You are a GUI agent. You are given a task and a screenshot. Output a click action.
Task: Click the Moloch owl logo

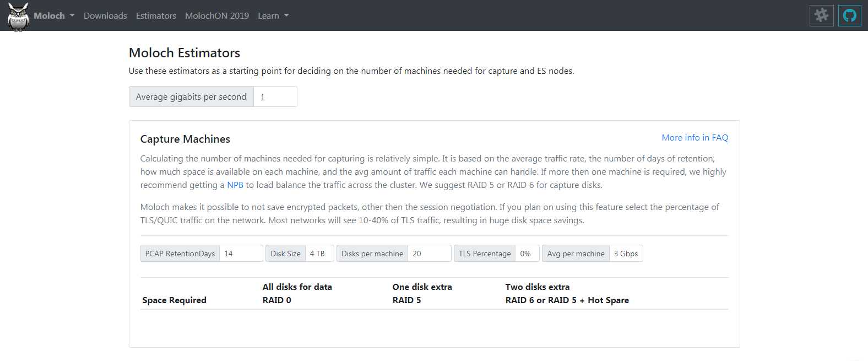coord(18,17)
